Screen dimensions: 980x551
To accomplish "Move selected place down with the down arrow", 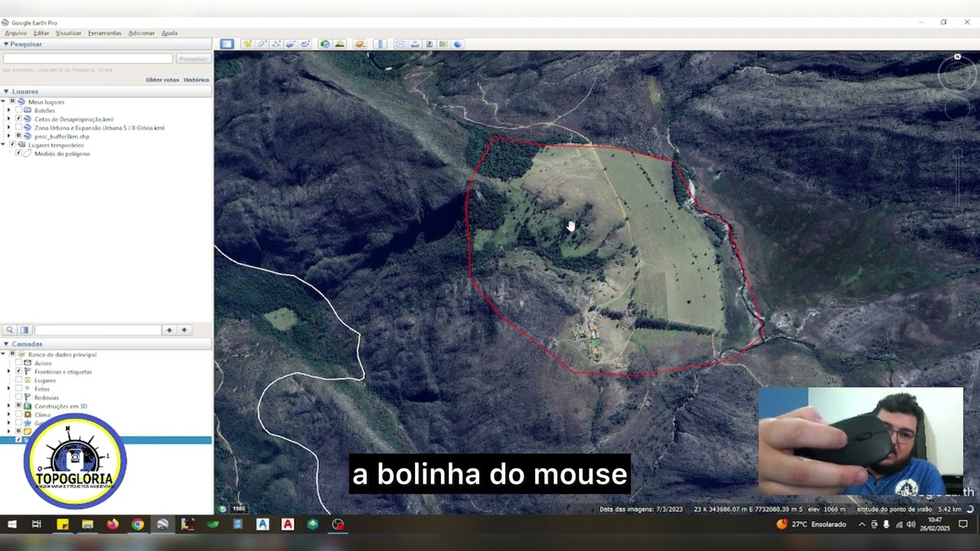I will [x=184, y=330].
